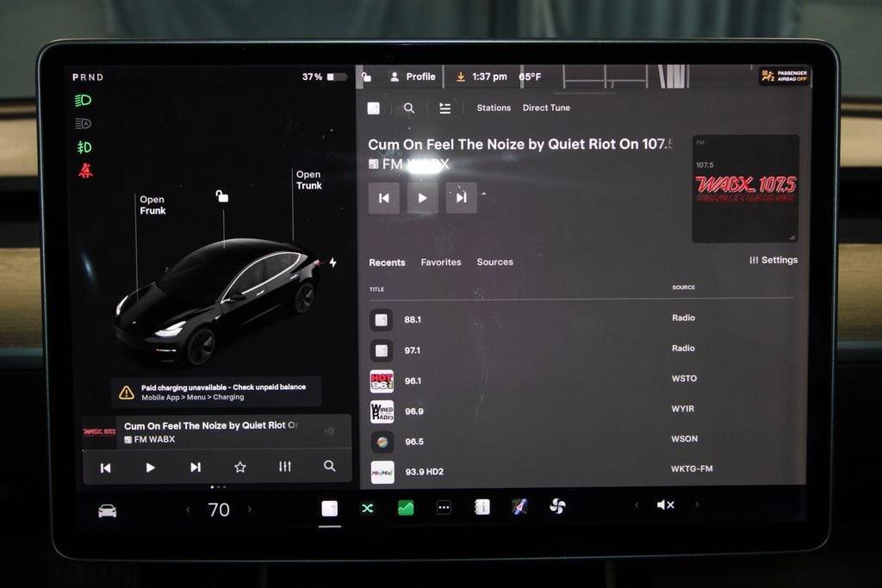882x588 pixels.
Task: Search radio stations with the magnifier icon
Action: pos(409,108)
